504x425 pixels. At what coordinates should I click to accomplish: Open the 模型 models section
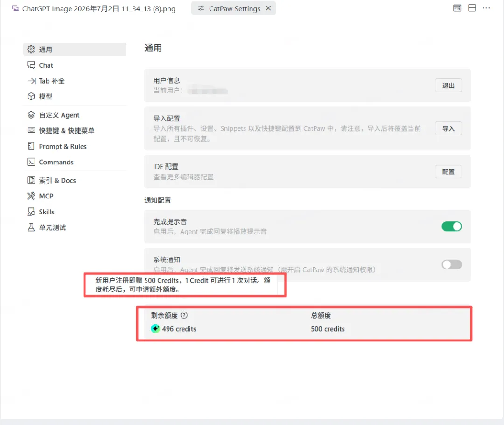[x=75, y=97]
